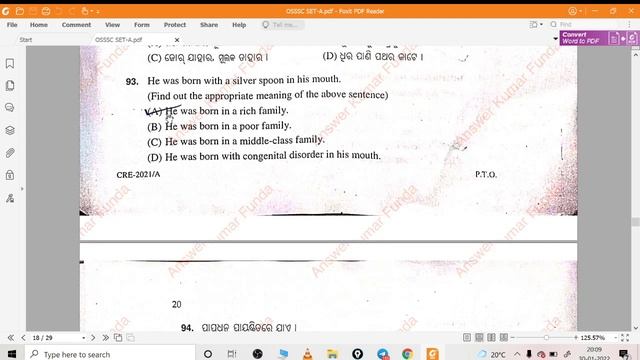Enter full screen mode icon

(x=625, y=338)
